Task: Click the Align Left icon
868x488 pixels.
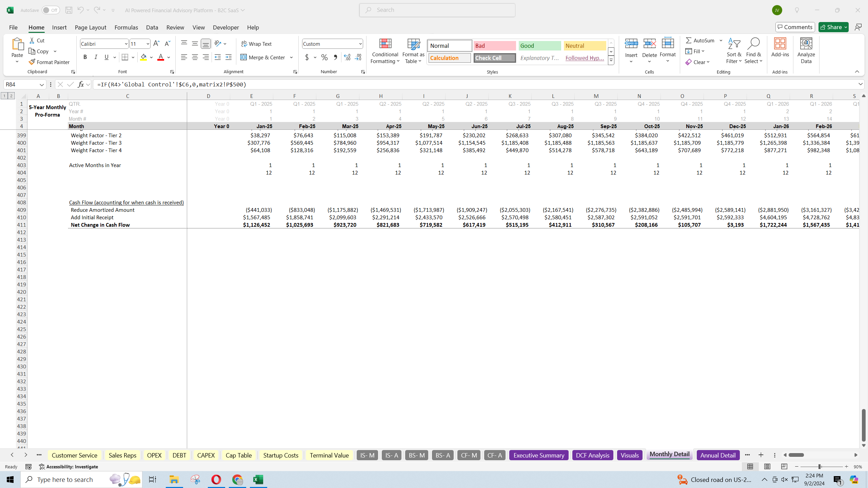Action: (x=184, y=57)
